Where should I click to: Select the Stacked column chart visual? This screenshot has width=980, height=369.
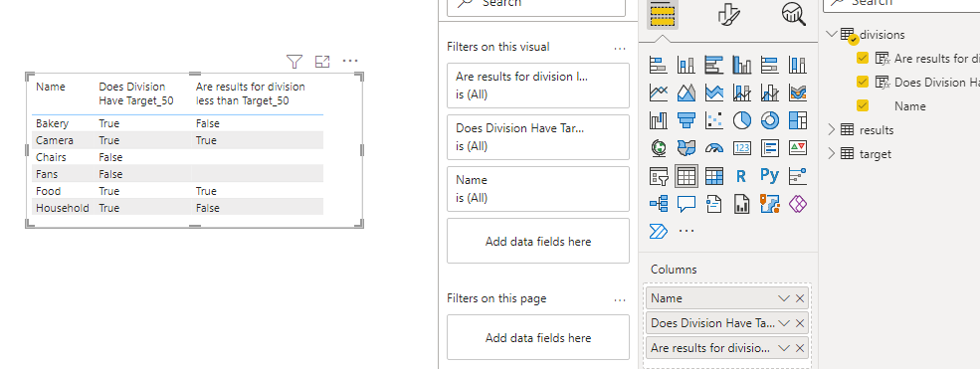[x=686, y=65]
